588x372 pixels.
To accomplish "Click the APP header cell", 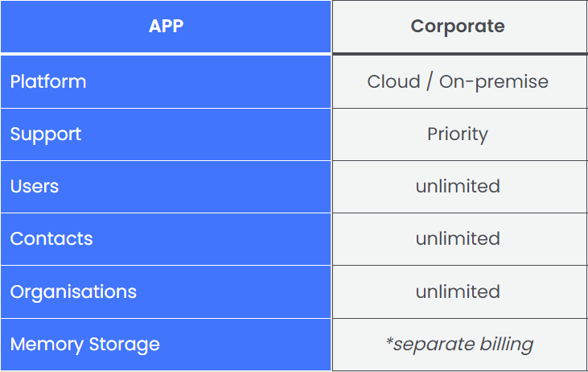I will coord(166,27).
